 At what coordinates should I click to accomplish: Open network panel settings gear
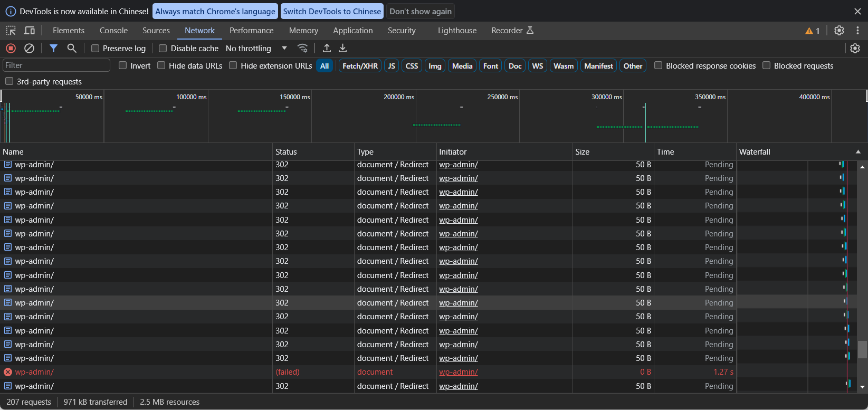855,48
